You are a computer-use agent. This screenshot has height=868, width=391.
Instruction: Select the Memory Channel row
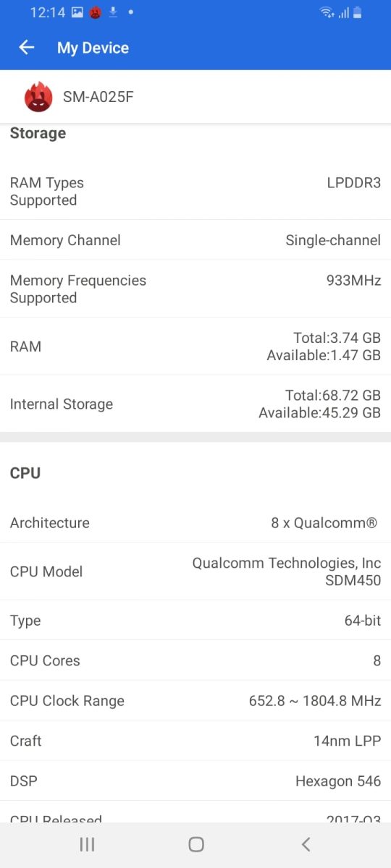[x=195, y=240]
